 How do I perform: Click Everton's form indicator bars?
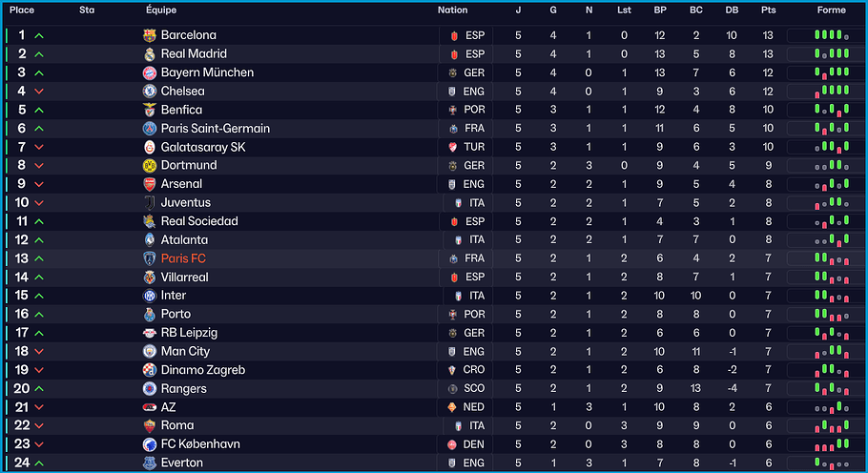coord(831,463)
